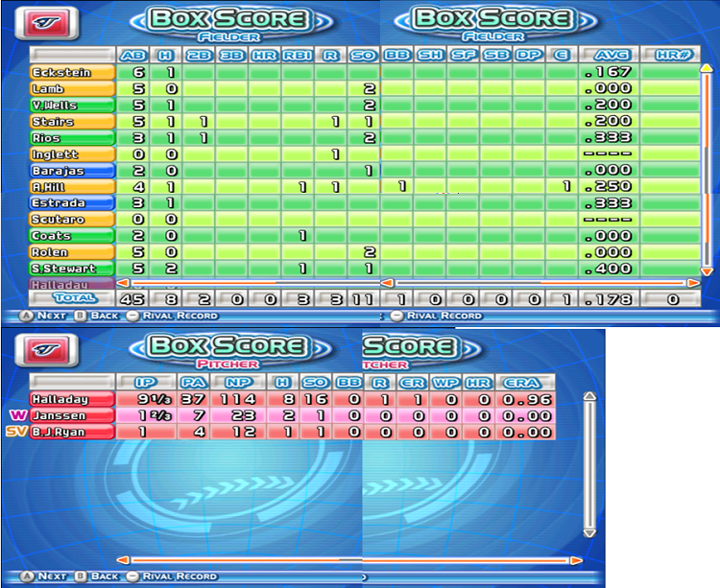The image size is (720, 588).
Task: Click the BB column header in fielder table
Action: [397, 55]
